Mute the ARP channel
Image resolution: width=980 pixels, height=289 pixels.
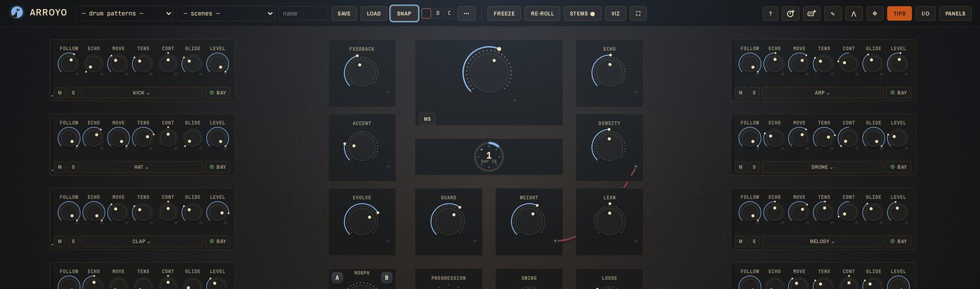(x=741, y=93)
